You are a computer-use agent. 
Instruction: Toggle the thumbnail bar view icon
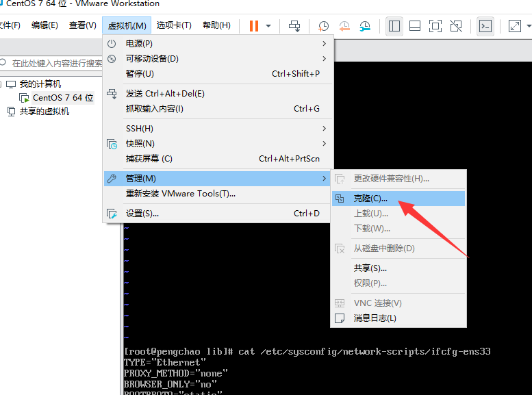[x=415, y=26]
